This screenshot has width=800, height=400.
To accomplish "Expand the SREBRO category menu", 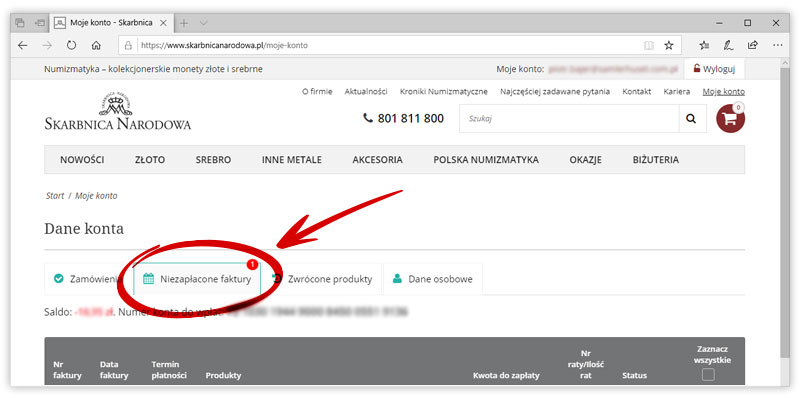I will 213,160.
